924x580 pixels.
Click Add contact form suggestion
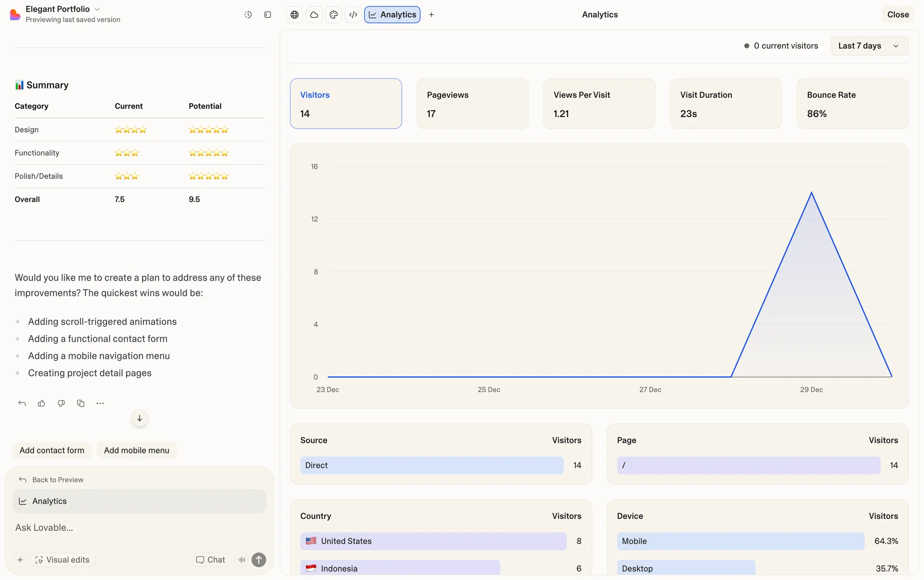(x=52, y=451)
